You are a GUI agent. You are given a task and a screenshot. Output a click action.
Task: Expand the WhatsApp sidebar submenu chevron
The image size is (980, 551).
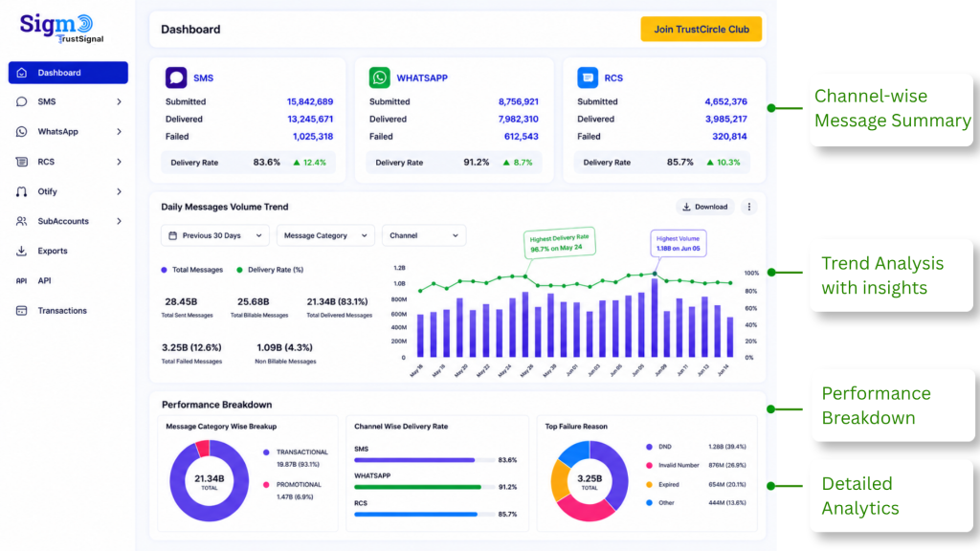(x=119, y=132)
